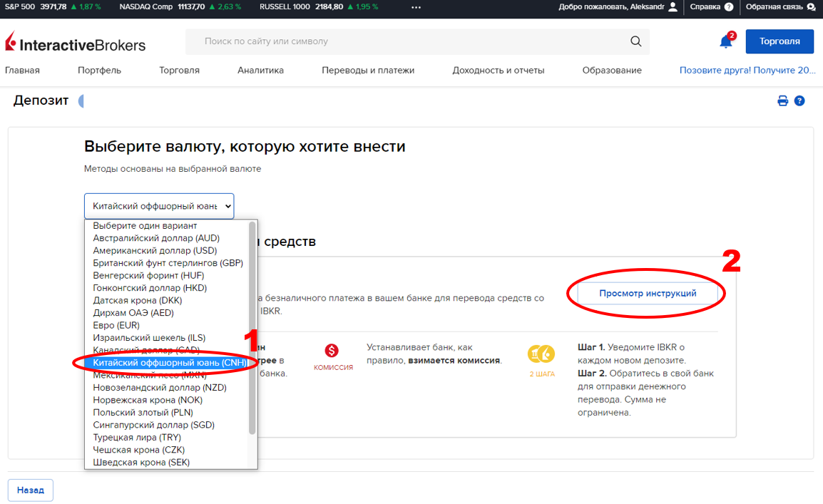The height and width of the screenshot is (504, 823).
Task: Choose Венгерский форинт (HUF)
Action: coord(148,276)
